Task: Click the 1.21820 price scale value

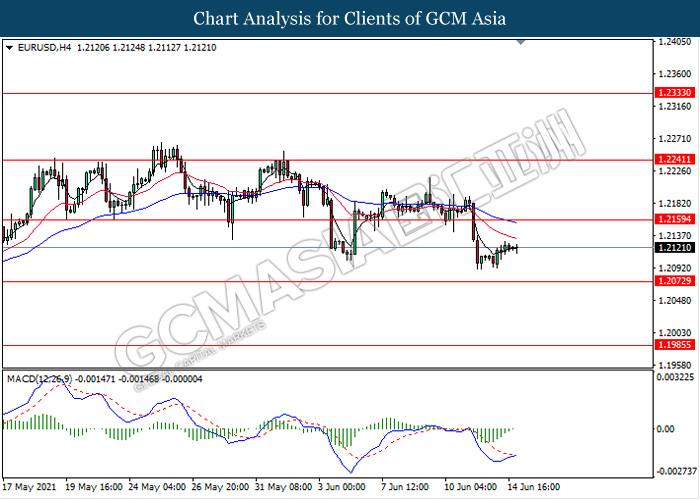Action: coord(675,204)
